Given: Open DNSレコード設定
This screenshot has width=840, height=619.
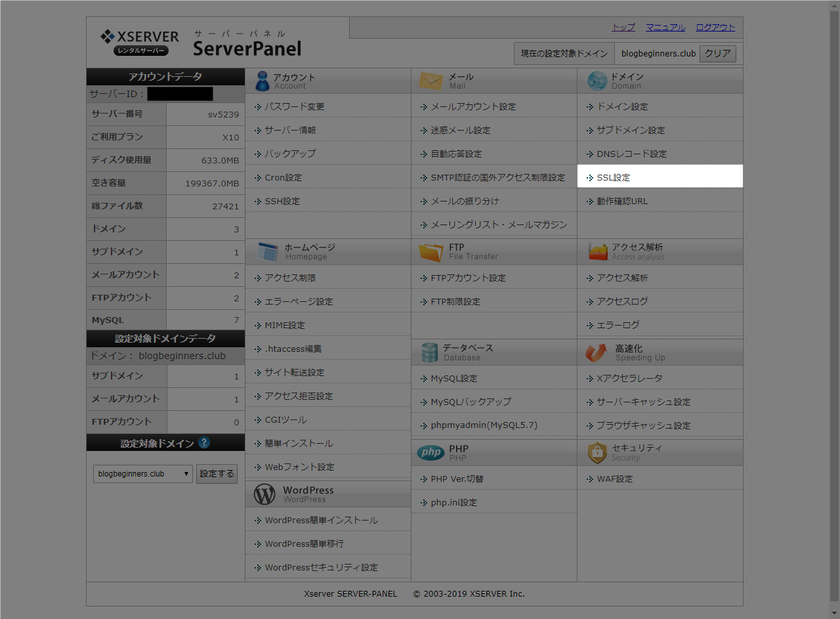Looking at the screenshot, I should (x=631, y=154).
